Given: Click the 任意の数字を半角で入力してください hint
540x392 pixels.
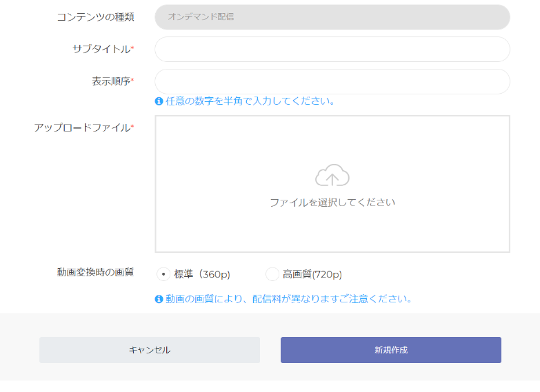Looking at the screenshot, I should [x=250, y=101].
